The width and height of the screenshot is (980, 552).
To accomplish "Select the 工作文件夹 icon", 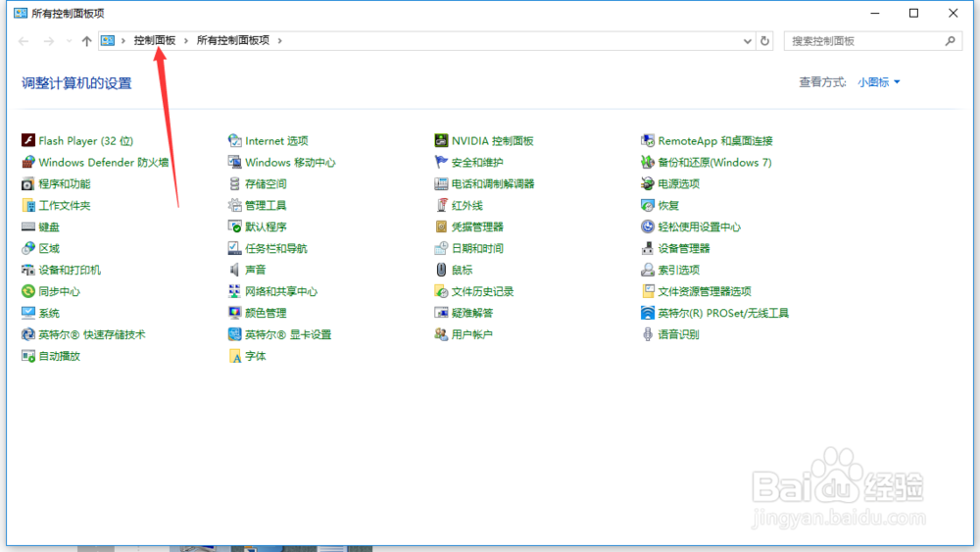I will (28, 206).
